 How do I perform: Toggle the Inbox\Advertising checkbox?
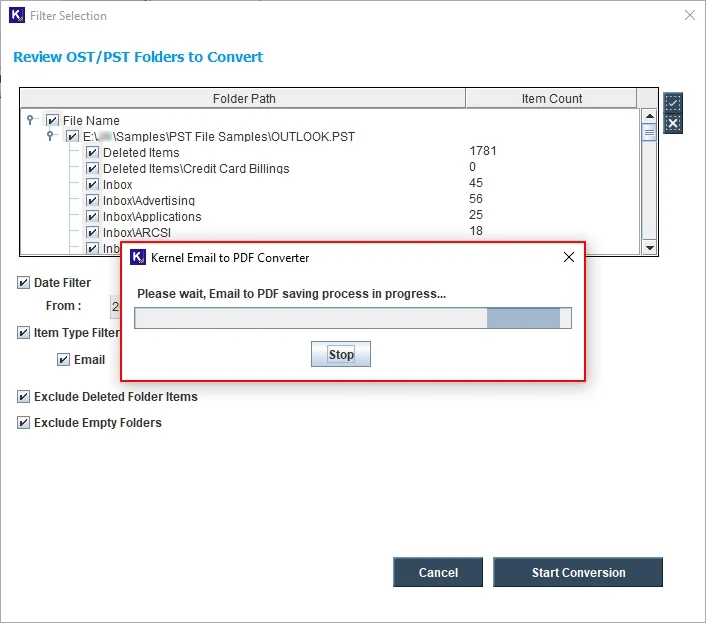(x=92, y=200)
